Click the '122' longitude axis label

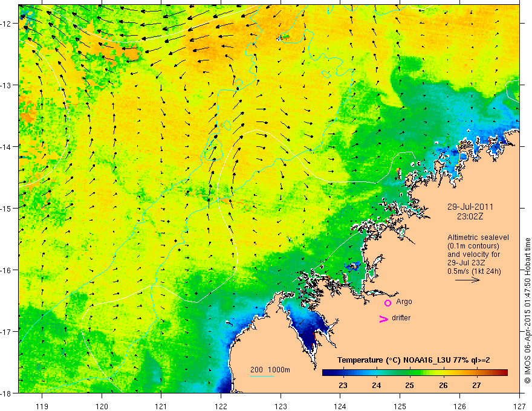[x=221, y=406]
